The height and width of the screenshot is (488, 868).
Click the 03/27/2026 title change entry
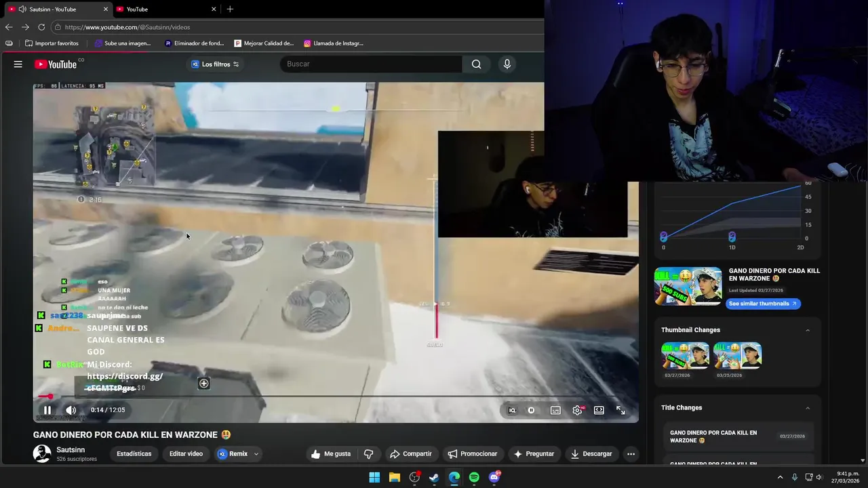[x=738, y=436]
